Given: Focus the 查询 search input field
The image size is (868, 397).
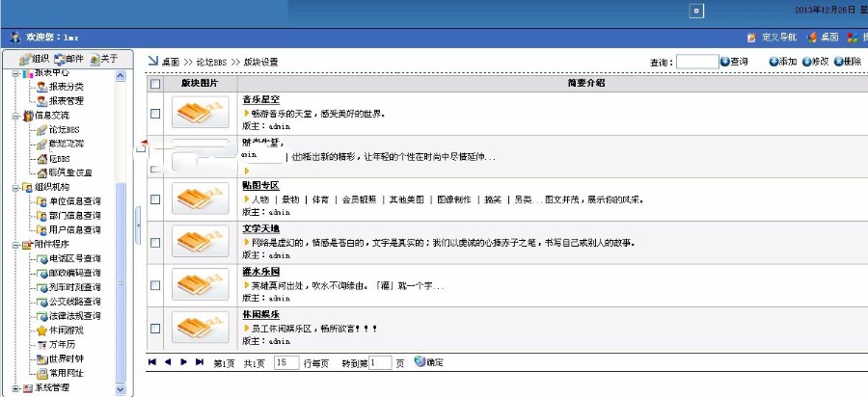Looking at the screenshot, I should click(x=697, y=62).
